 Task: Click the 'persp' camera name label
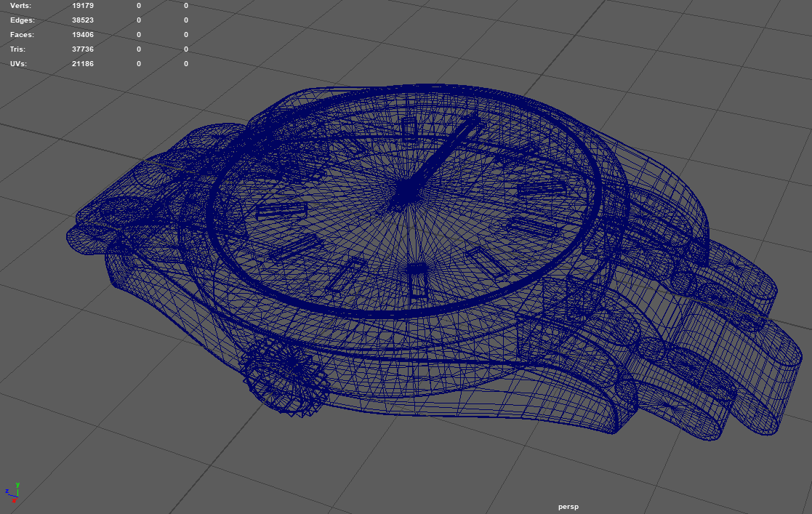(x=568, y=507)
